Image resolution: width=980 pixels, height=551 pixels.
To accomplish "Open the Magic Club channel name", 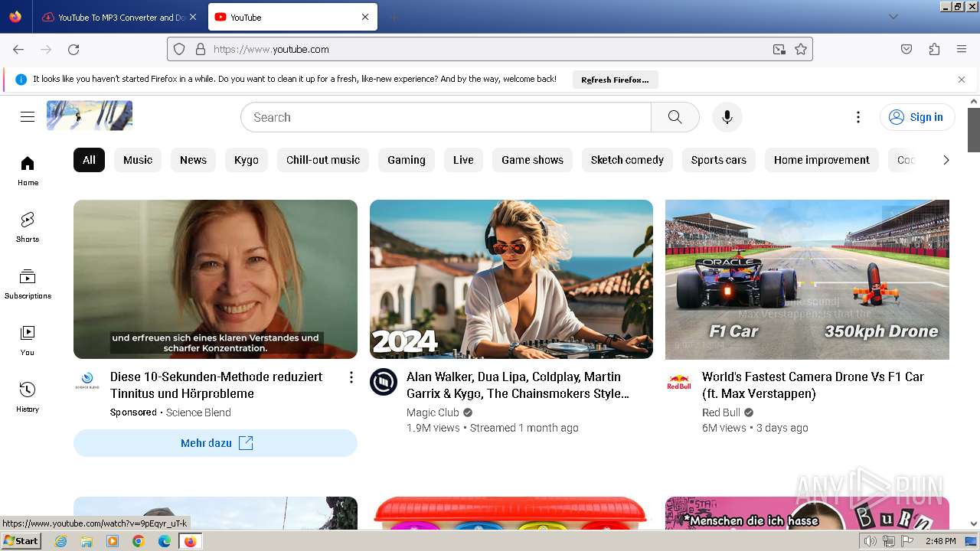I will click(x=433, y=412).
